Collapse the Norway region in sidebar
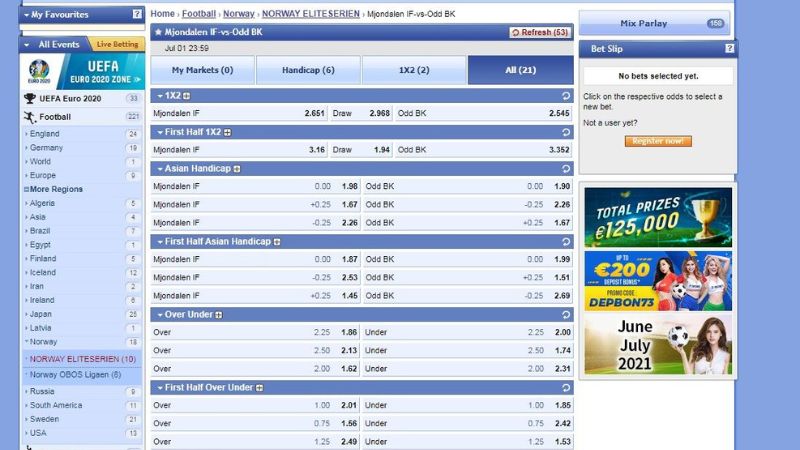Screen dimensions: 800x450 tap(27, 341)
